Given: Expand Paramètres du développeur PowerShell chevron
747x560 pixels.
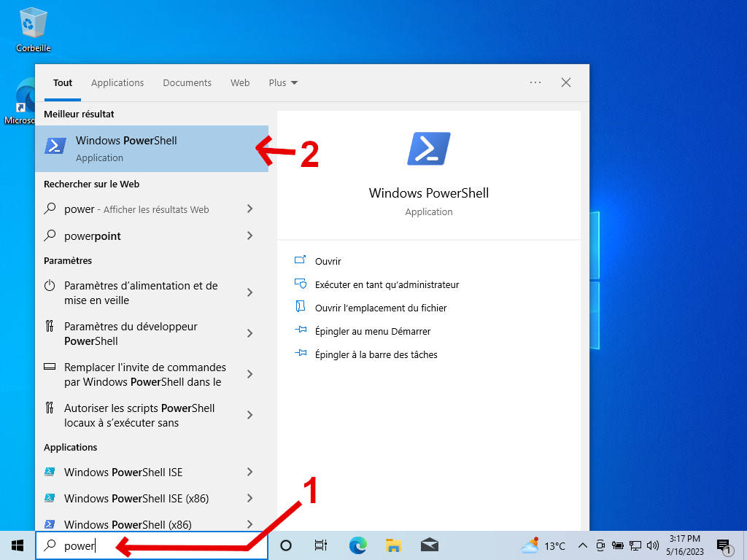Looking at the screenshot, I should click(x=249, y=333).
